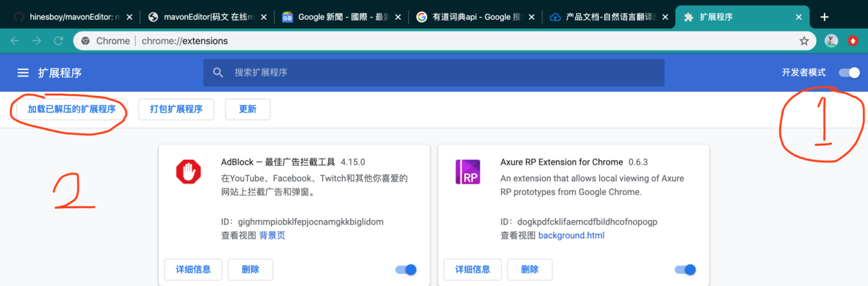Viewport: 868px width, 286px height.
Task: Click the 打包扩展程序 button
Action: pos(176,109)
